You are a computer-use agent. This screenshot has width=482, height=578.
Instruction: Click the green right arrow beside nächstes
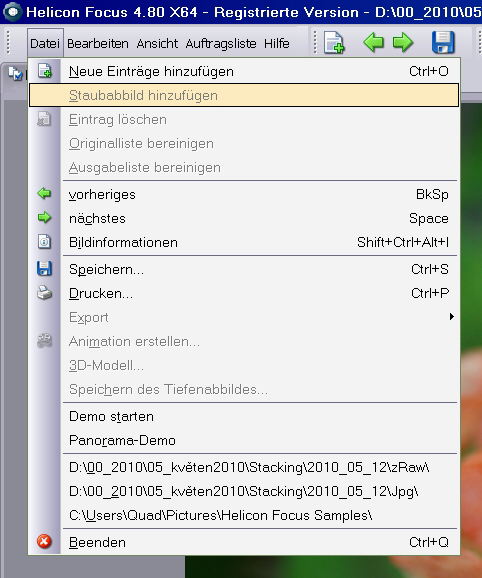point(44,217)
